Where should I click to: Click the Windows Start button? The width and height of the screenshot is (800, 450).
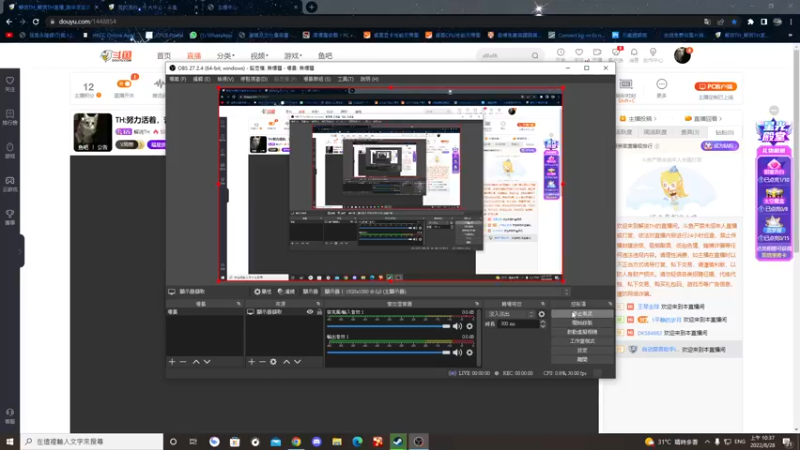(x=10, y=441)
